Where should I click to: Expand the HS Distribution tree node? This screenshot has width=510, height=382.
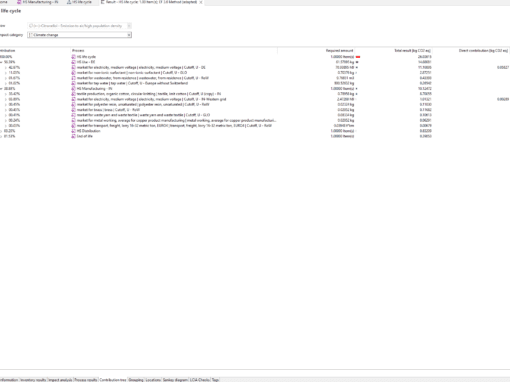pos(1,131)
